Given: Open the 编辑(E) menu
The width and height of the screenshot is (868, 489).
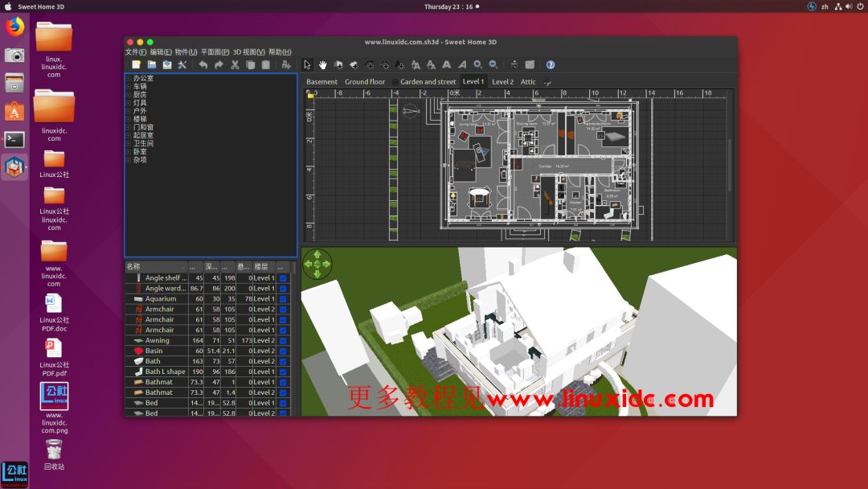Looking at the screenshot, I should click(x=161, y=52).
